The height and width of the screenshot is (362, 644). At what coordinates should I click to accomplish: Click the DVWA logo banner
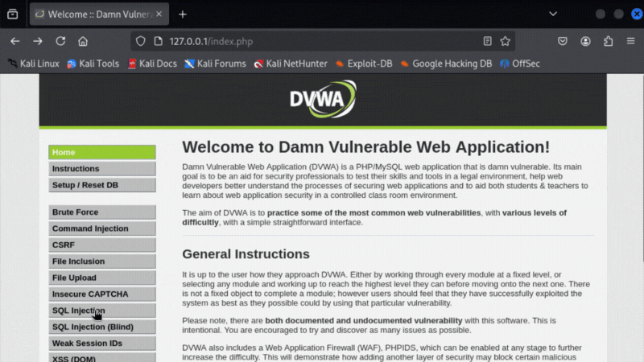(x=323, y=99)
